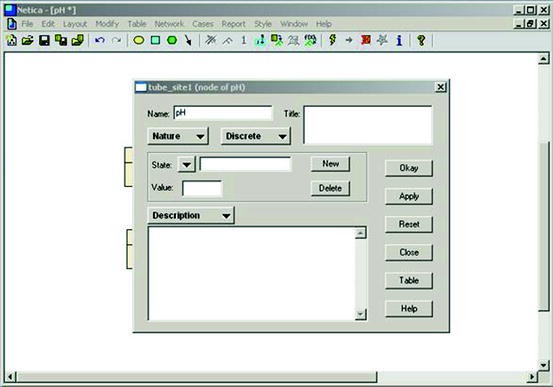Open the Nature dropdown
This screenshot has width=553, height=387.
pyautogui.click(x=178, y=136)
